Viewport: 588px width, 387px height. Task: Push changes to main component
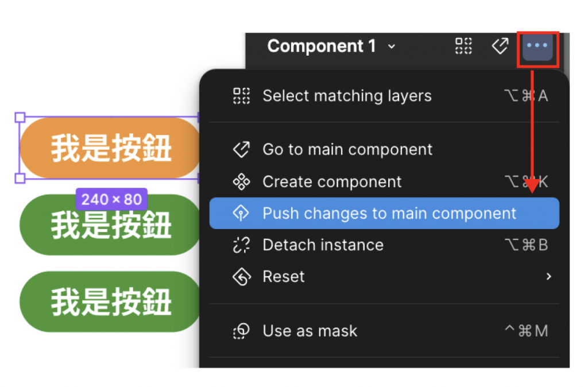point(389,214)
